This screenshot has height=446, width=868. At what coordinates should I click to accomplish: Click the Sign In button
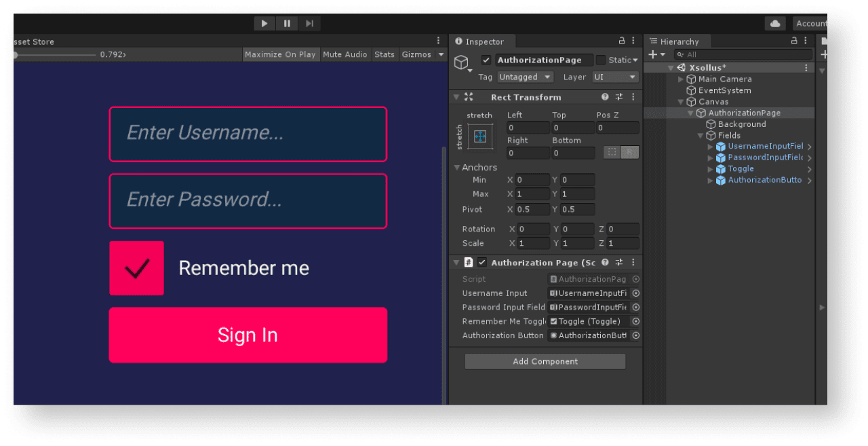[x=248, y=335]
